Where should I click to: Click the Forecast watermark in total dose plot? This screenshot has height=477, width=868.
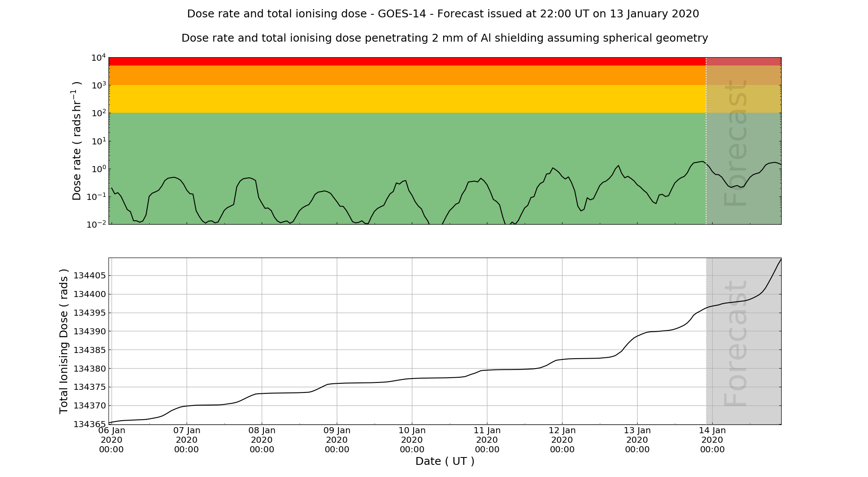(x=736, y=343)
